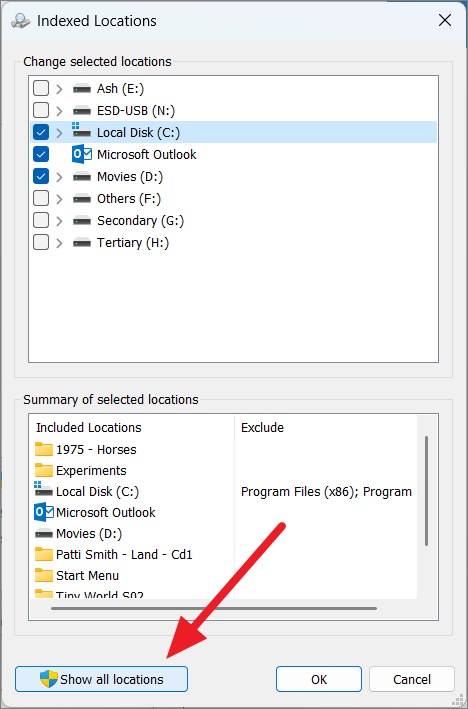The image size is (468, 709).
Task: Click the Show all locations button
Action: (101, 679)
